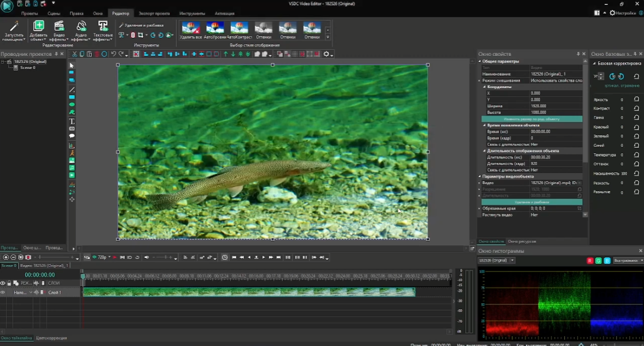Toggle the lock icon in СЛОИ header
This screenshot has height=346, width=644.
point(9,283)
